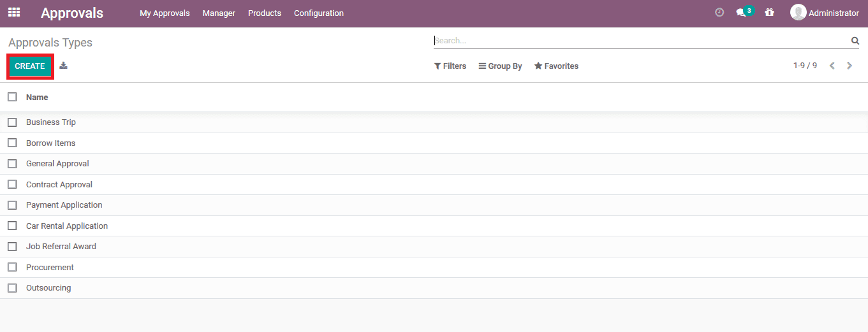This screenshot has width=868, height=332.
Task: Open the Manager menu
Action: tap(219, 13)
